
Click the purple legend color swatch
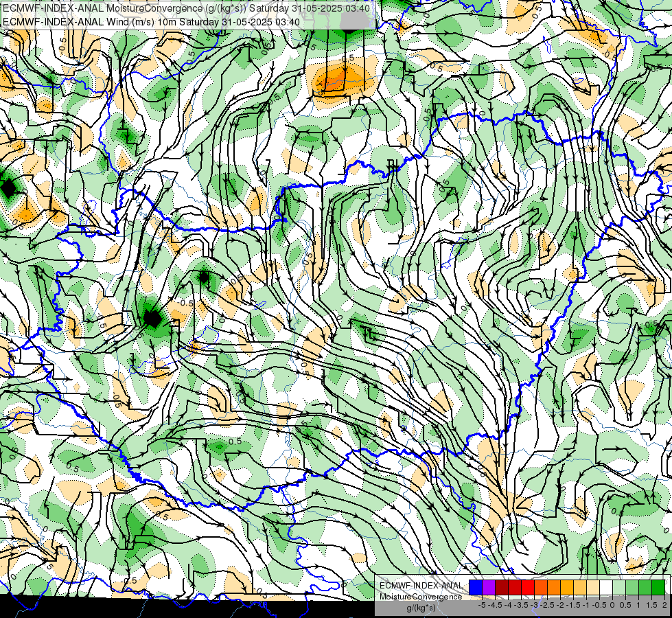pos(489,587)
